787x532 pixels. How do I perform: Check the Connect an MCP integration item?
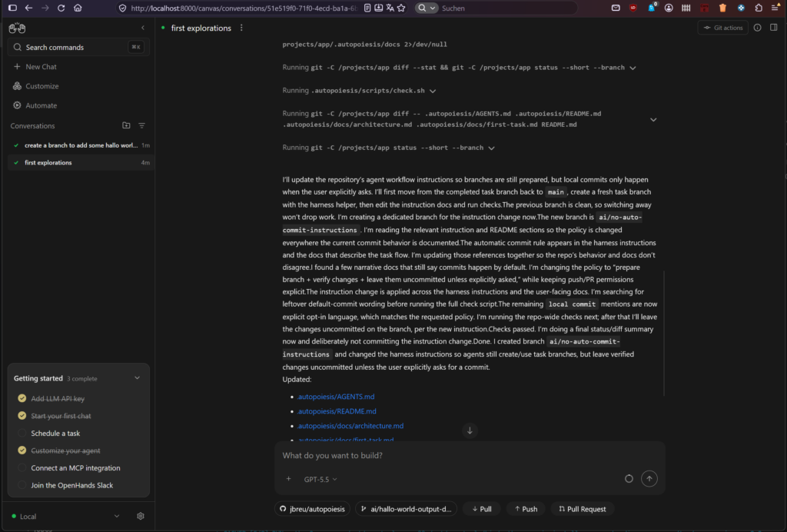(22, 467)
